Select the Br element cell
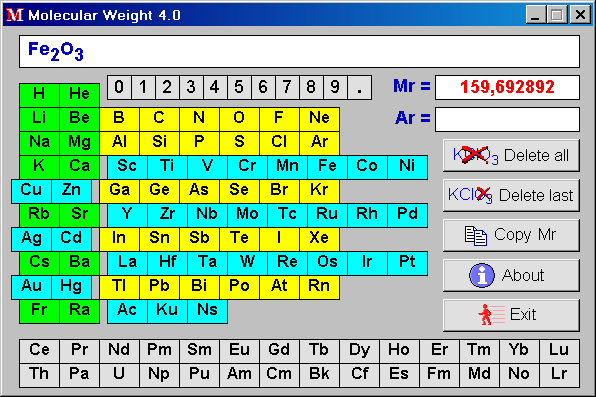The width and height of the screenshot is (596, 397). (x=279, y=191)
